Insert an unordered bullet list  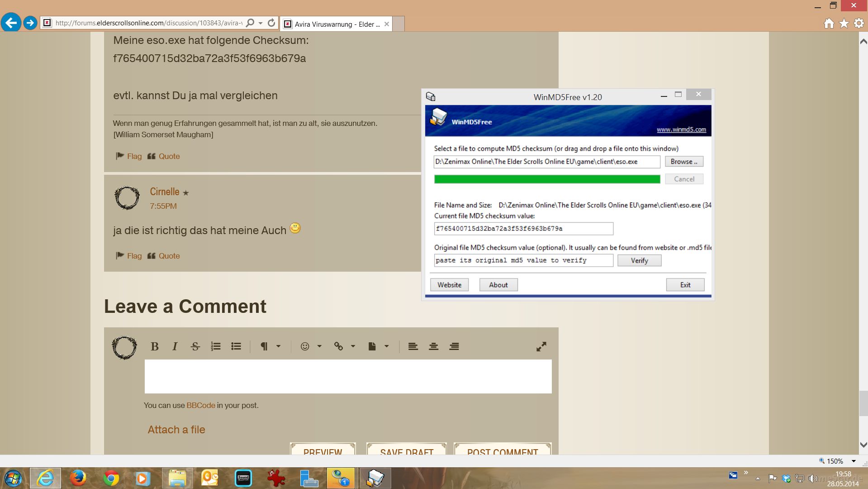pos(236,346)
